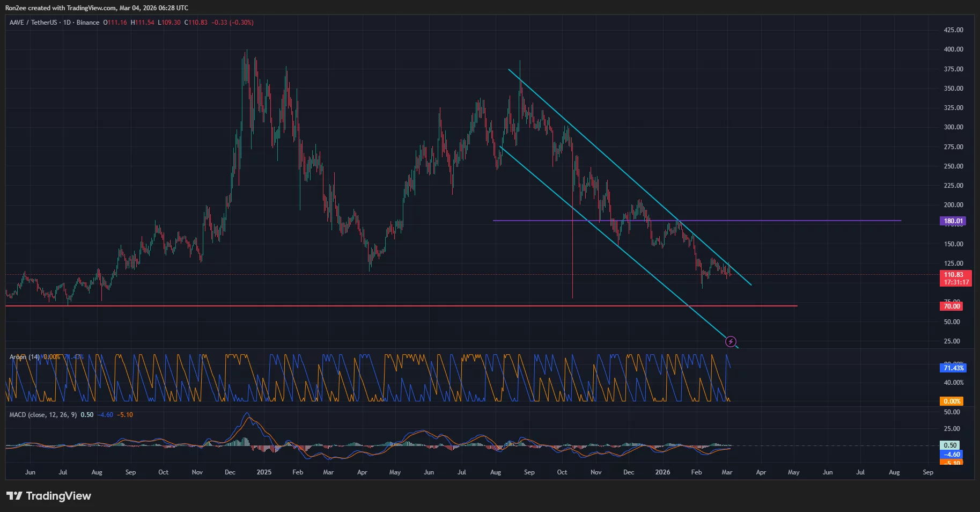980x512 pixels.
Task: Click the 2025 label on the time axis
Action: (x=263, y=472)
